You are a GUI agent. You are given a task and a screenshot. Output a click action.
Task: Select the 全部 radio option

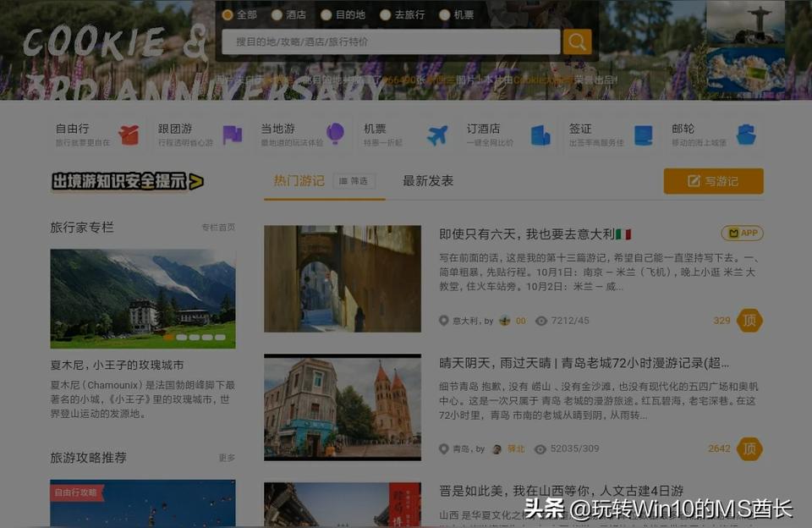228,15
